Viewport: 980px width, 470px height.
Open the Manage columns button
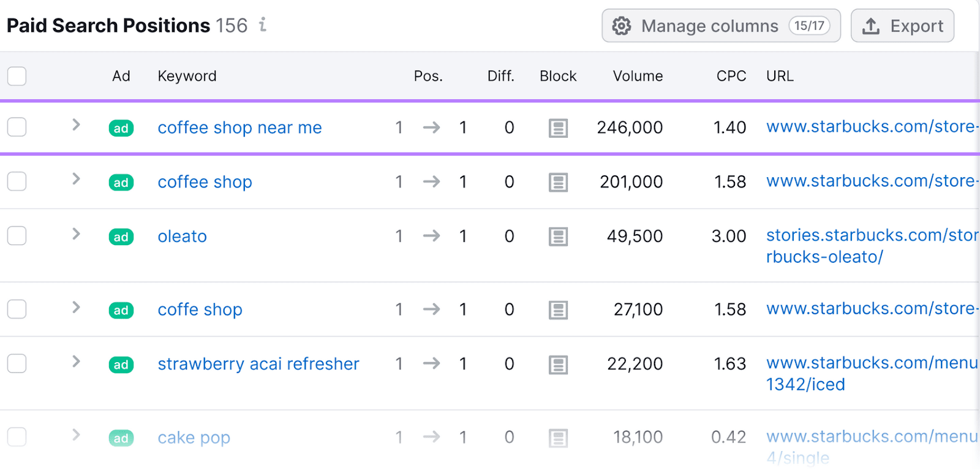(721, 26)
